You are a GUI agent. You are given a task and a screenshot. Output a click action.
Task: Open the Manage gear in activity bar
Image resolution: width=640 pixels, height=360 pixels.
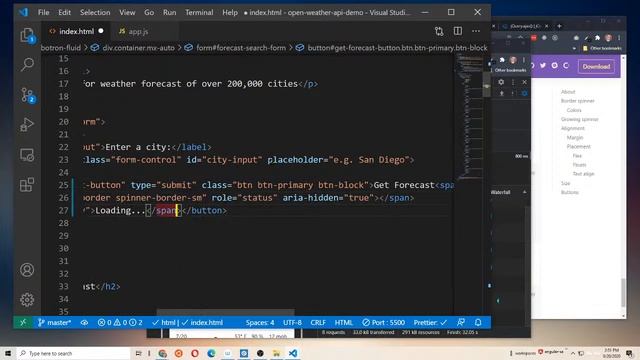(x=27, y=300)
